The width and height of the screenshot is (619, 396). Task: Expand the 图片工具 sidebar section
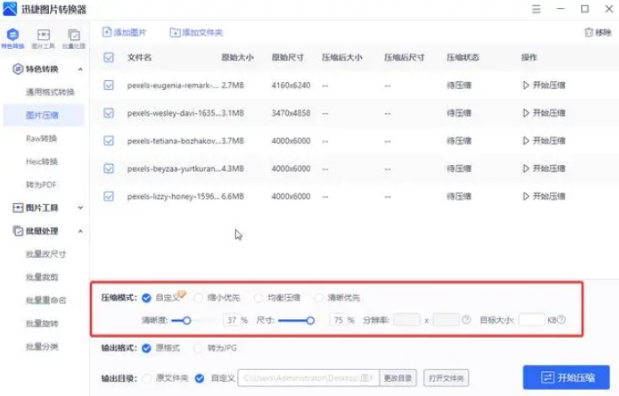click(x=80, y=208)
